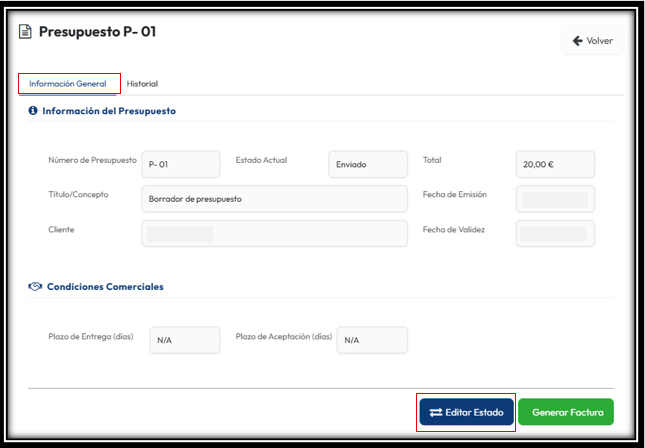Click the handshake icon beside Condiciones Comerciales

pos(35,287)
